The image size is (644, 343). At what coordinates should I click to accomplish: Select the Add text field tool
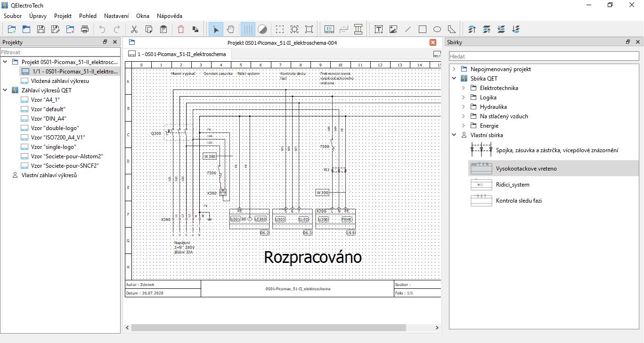pos(379,29)
